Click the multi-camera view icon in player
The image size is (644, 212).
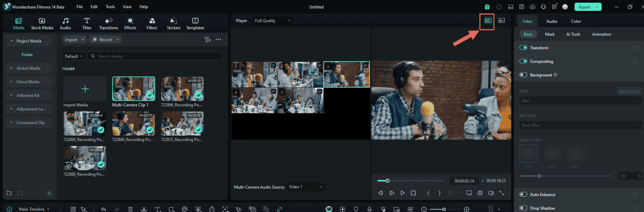coord(488,21)
